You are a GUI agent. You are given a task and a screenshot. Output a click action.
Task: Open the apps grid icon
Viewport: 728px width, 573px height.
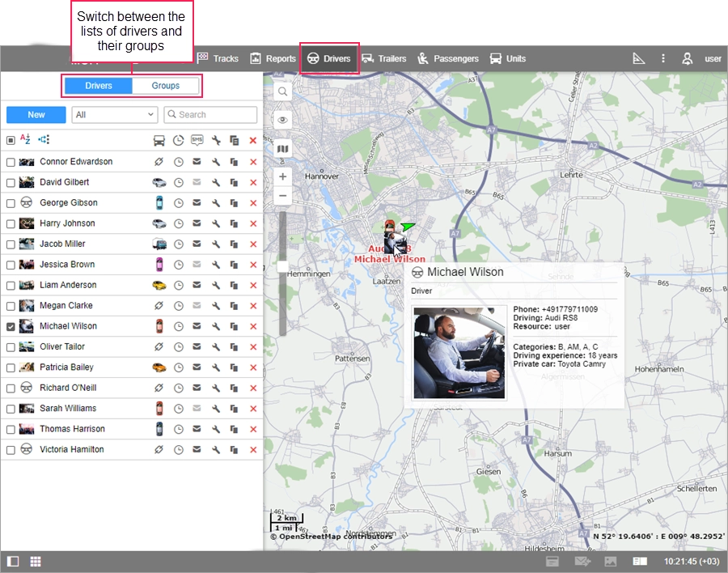pos(36,562)
